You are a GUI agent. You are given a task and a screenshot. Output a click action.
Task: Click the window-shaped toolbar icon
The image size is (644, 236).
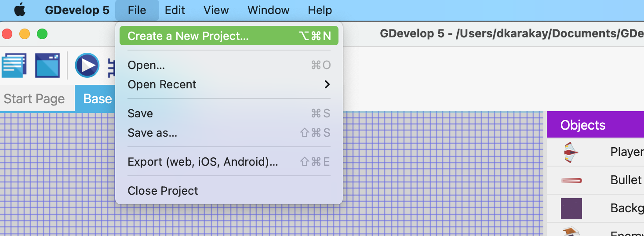(47, 65)
